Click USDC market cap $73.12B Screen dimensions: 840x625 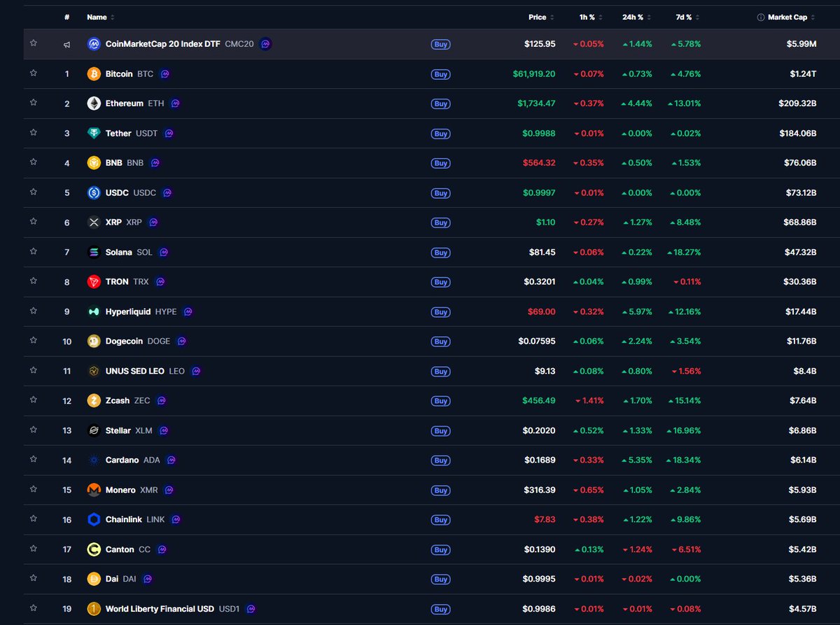tap(799, 192)
